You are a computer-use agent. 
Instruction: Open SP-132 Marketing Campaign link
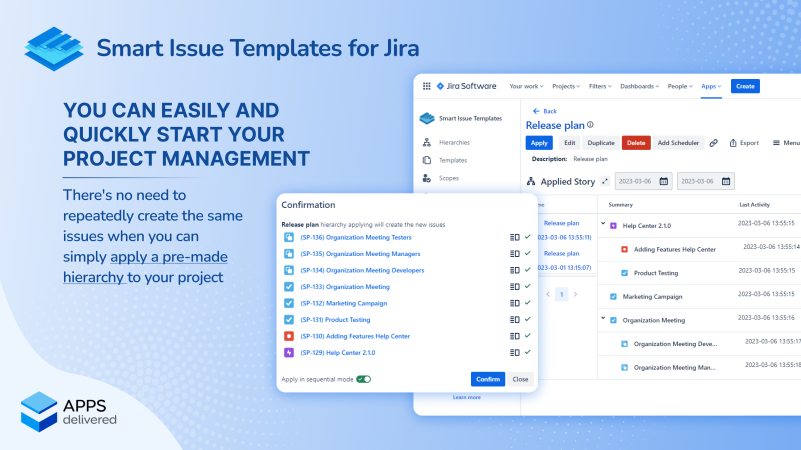point(343,303)
